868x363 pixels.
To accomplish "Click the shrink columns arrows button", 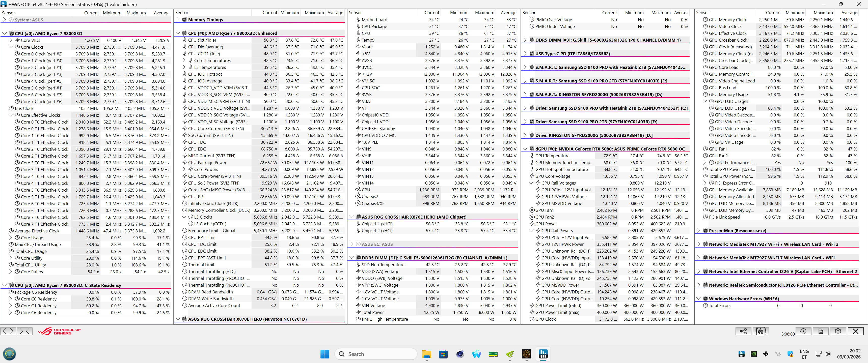I will pyautogui.click(x=25, y=331).
